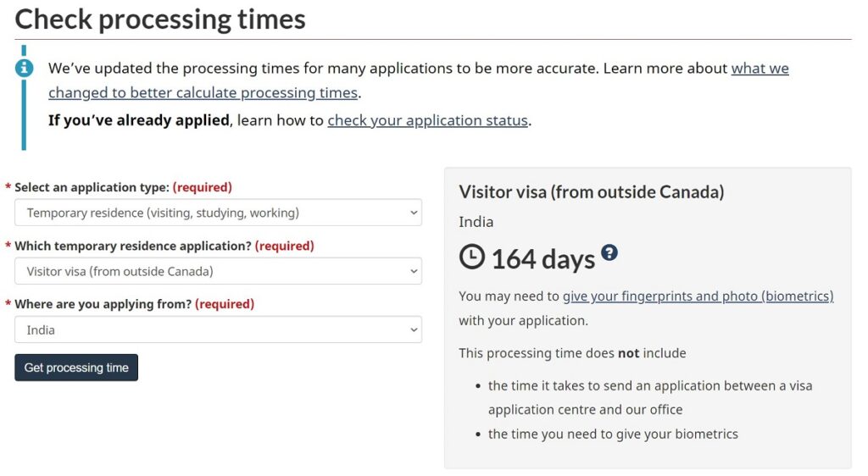The height and width of the screenshot is (476, 868).
Task: Click the Select an application type label
Action: [92, 187]
